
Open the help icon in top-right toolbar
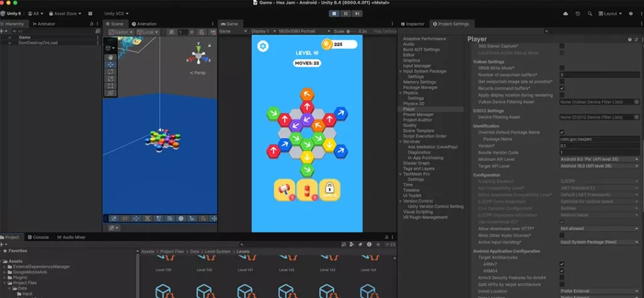631,14
